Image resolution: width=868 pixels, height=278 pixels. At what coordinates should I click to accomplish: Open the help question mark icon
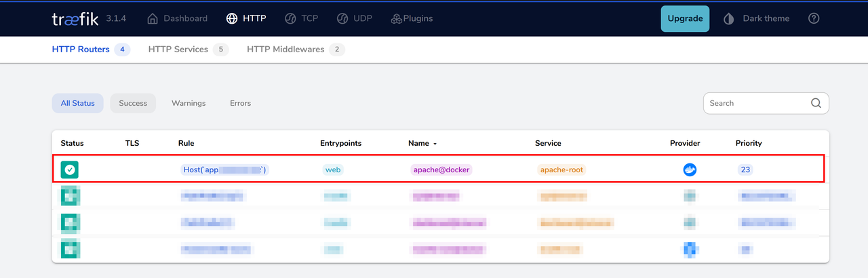[x=814, y=18]
